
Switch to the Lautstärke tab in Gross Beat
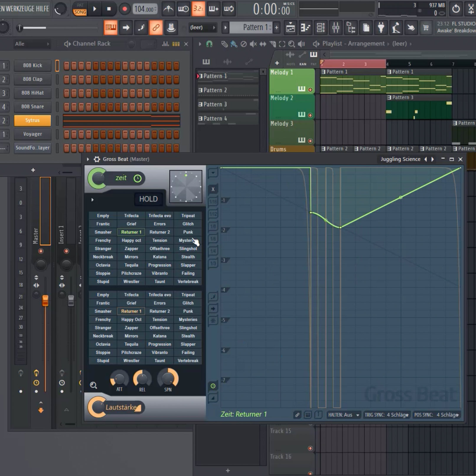point(121,407)
